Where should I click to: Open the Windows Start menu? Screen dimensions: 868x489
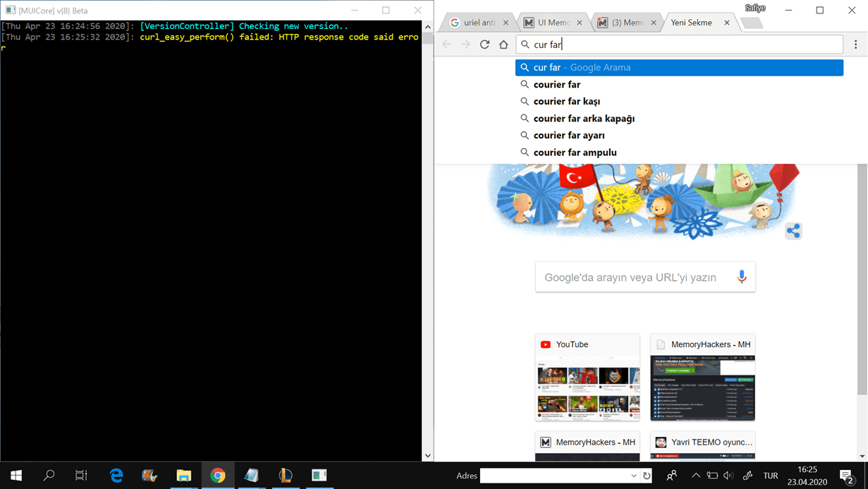(x=16, y=476)
